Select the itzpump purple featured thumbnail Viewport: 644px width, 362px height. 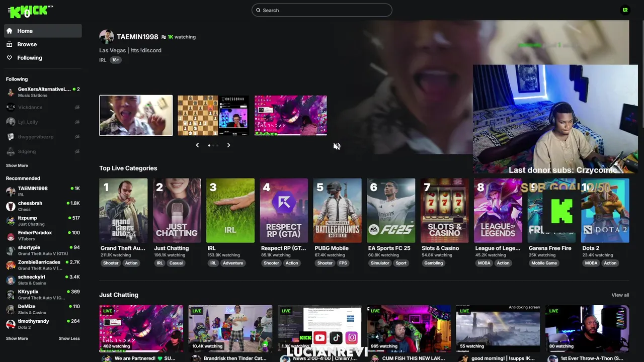click(x=290, y=116)
